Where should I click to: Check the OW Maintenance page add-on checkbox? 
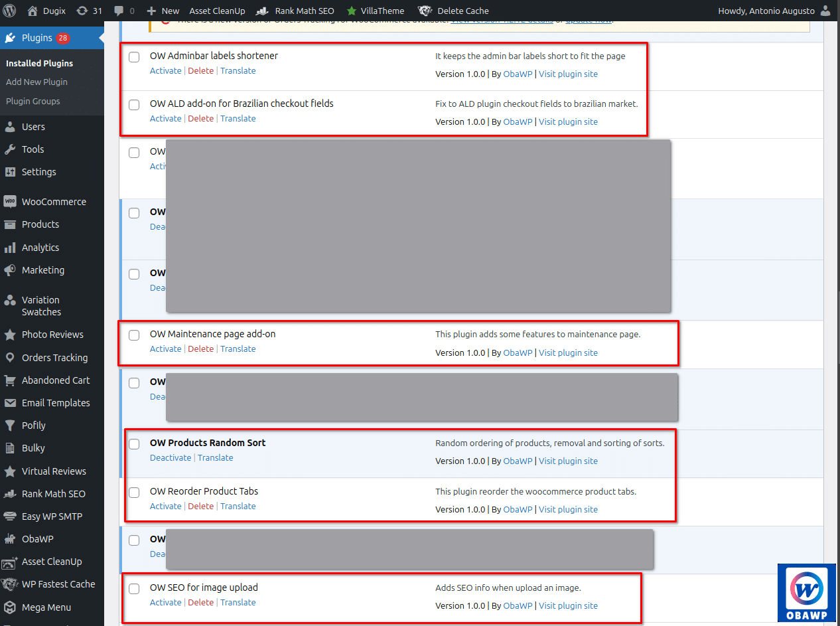(134, 335)
